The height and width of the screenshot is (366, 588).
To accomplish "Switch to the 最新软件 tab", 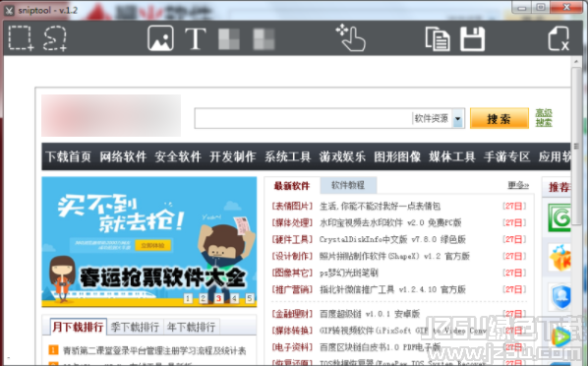I will coord(292,186).
